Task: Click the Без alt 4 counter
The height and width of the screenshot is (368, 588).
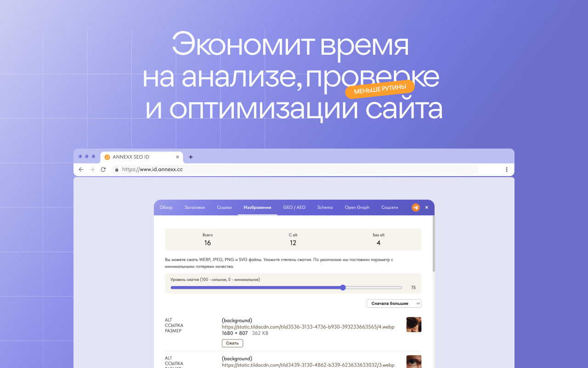Action: 379,239
